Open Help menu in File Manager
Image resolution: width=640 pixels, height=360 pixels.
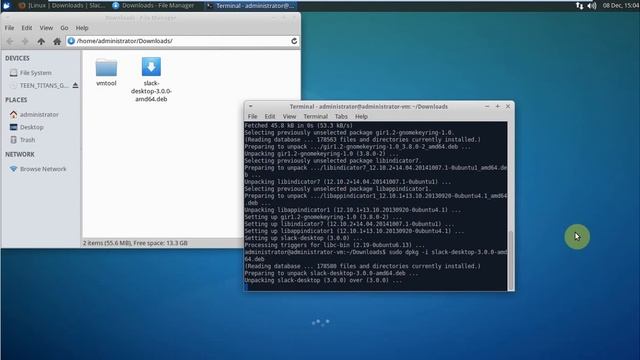click(82, 28)
